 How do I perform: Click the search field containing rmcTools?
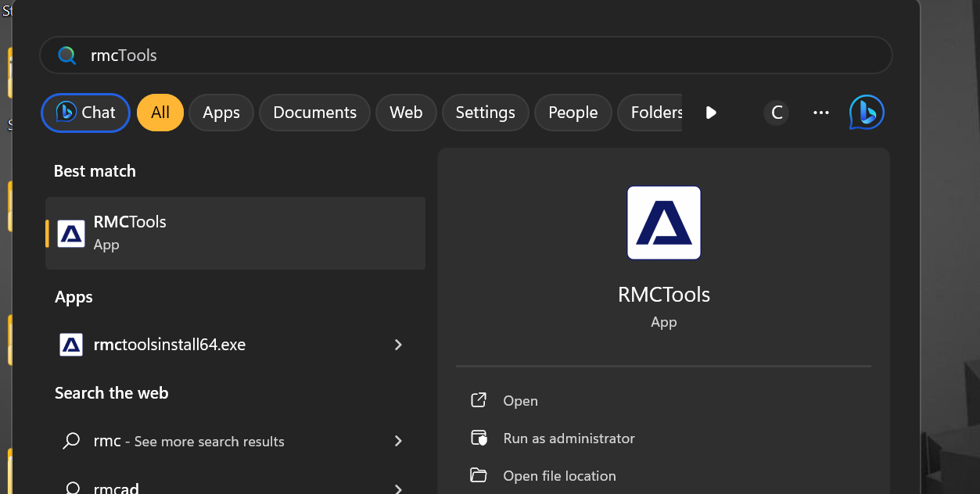[466, 55]
